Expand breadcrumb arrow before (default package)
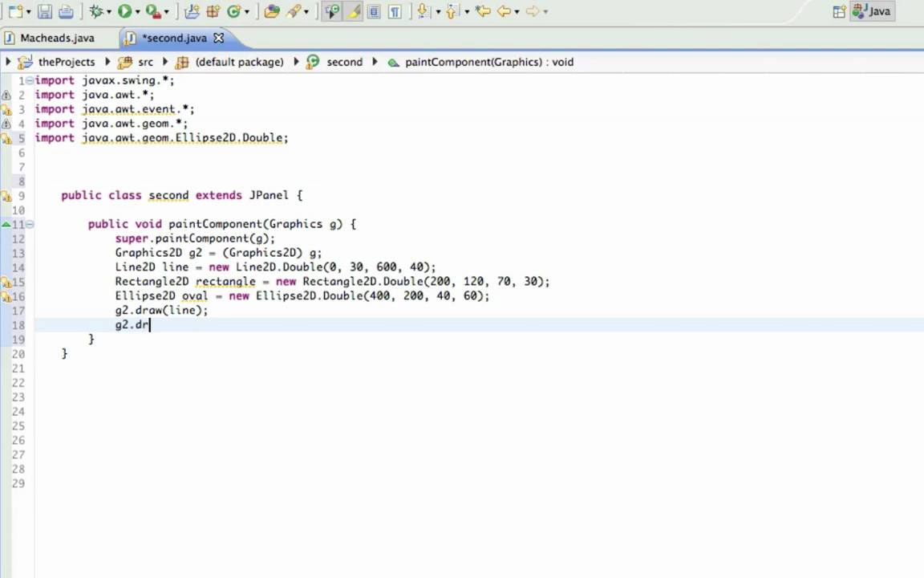The width and height of the screenshot is (924, 578). point(165,61)
